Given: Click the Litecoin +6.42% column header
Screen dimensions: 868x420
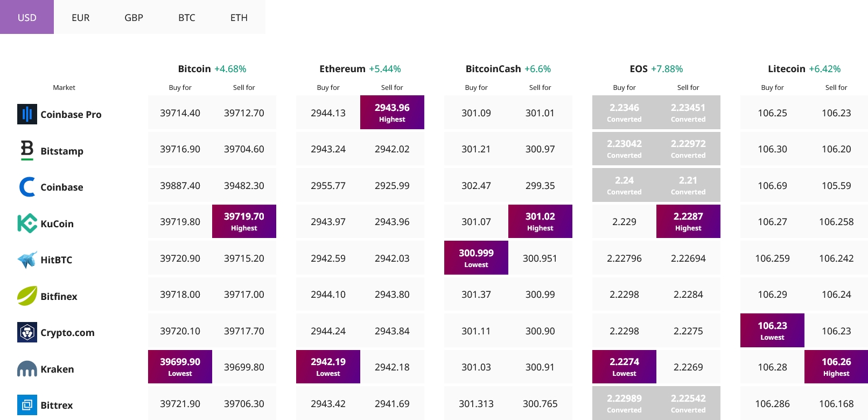Looking at the screenshot, I should (x=804, y=69).
